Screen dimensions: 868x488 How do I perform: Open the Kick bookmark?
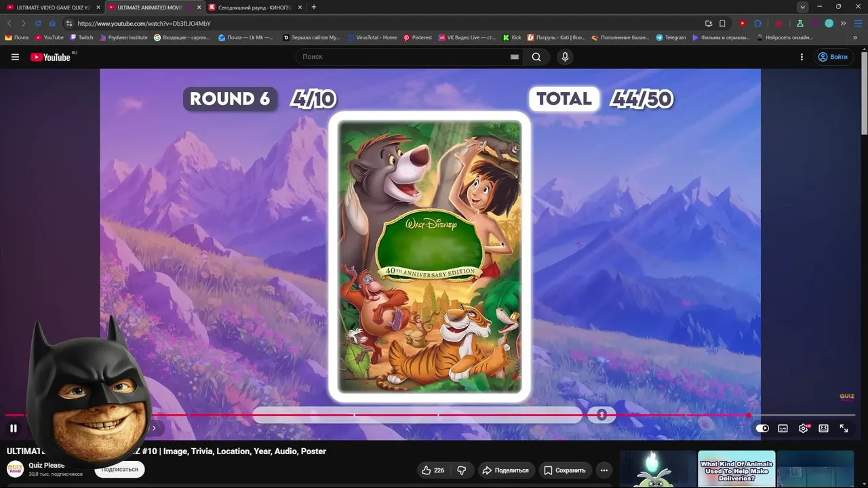(512, 38)
